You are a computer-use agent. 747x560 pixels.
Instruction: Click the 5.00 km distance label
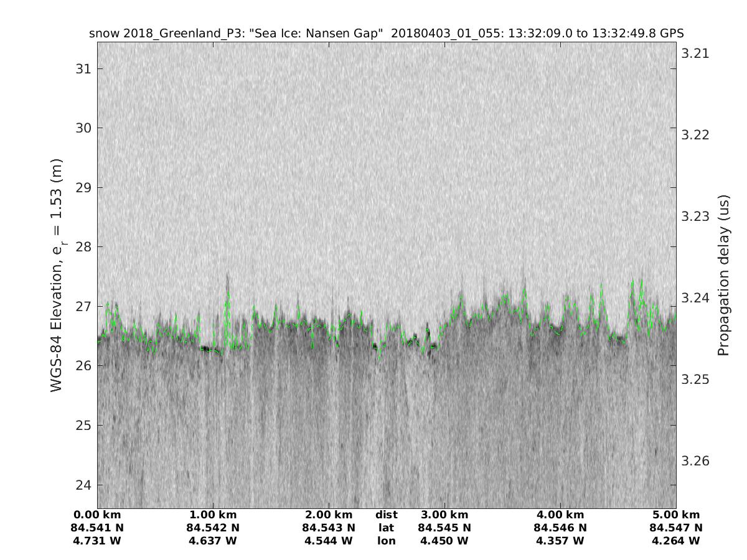point(676,515)
